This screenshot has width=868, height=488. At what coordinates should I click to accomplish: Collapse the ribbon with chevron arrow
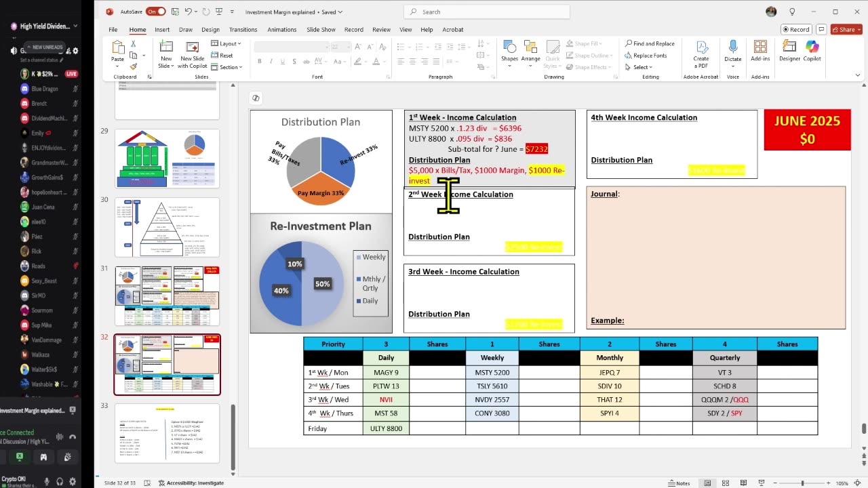[857, 77]
